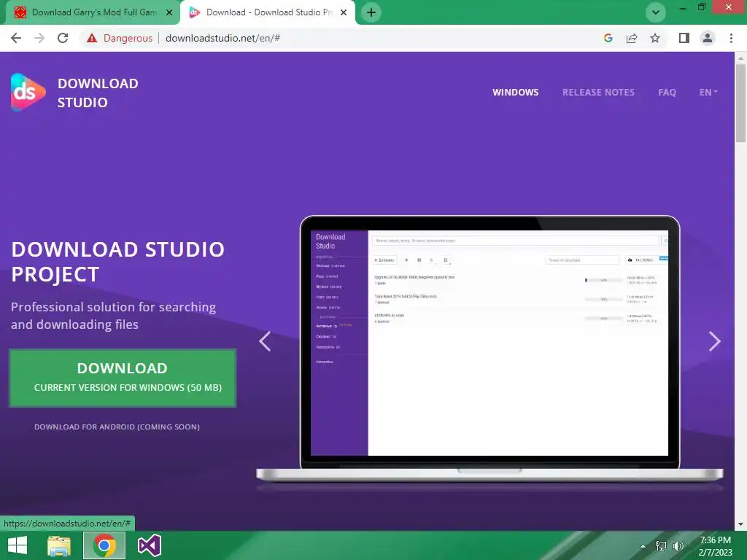Close the Garry's Mod tab

[169, 12]
